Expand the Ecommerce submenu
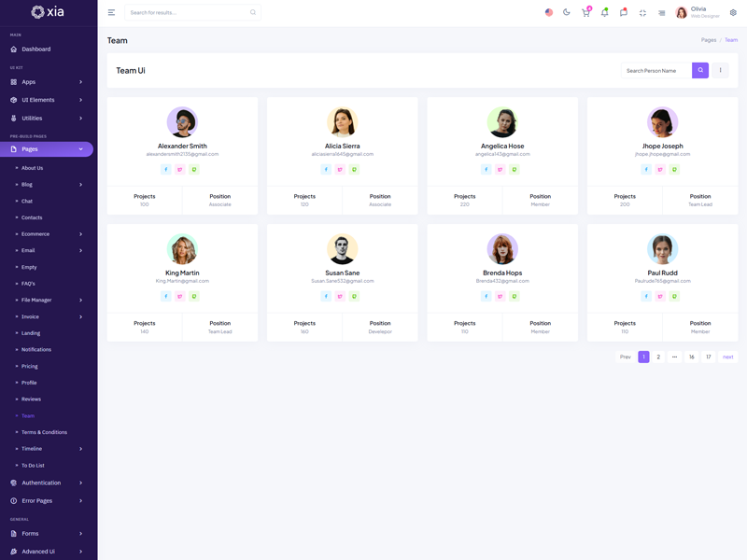747x560 pixels. 49,234
